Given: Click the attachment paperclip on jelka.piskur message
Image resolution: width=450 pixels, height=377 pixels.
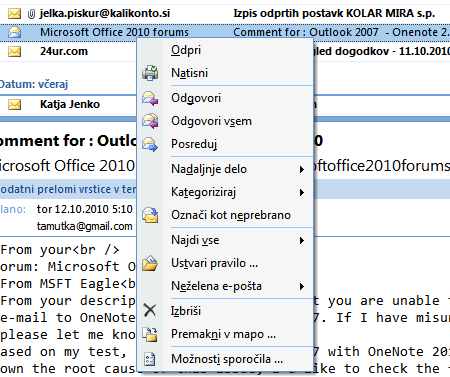Looking at the screenshot, I should click(31, 14).
